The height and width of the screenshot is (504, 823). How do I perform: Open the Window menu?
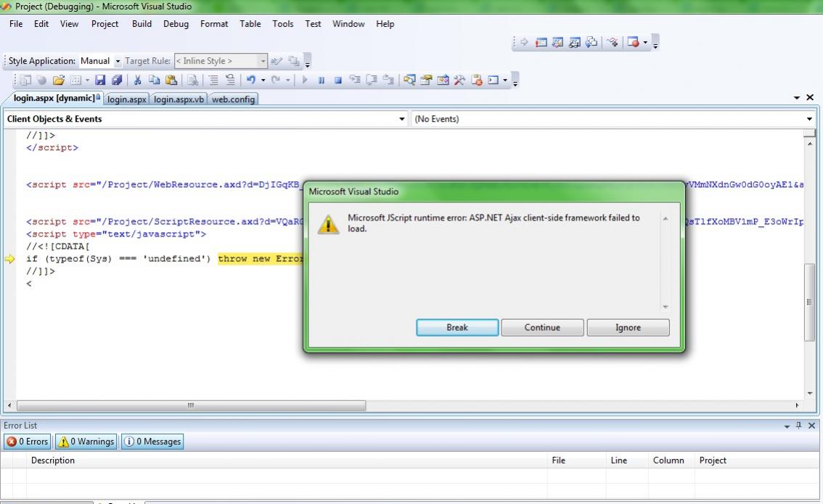coord(348,24)
